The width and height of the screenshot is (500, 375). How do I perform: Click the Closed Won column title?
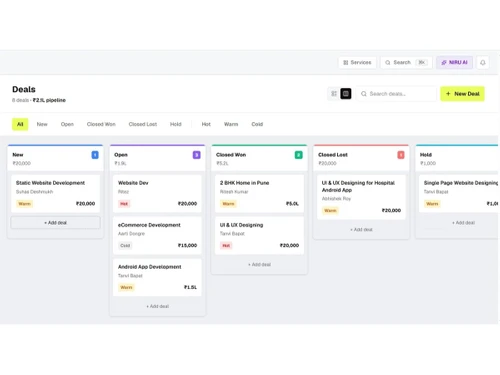[x=231, y=155]
